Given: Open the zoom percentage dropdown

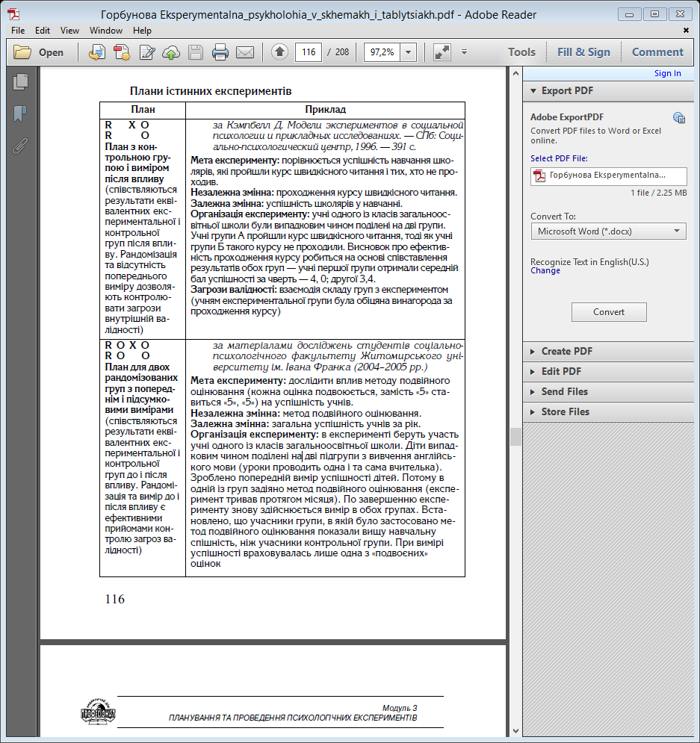Looking at the screenshot, I should coord(409,52).
